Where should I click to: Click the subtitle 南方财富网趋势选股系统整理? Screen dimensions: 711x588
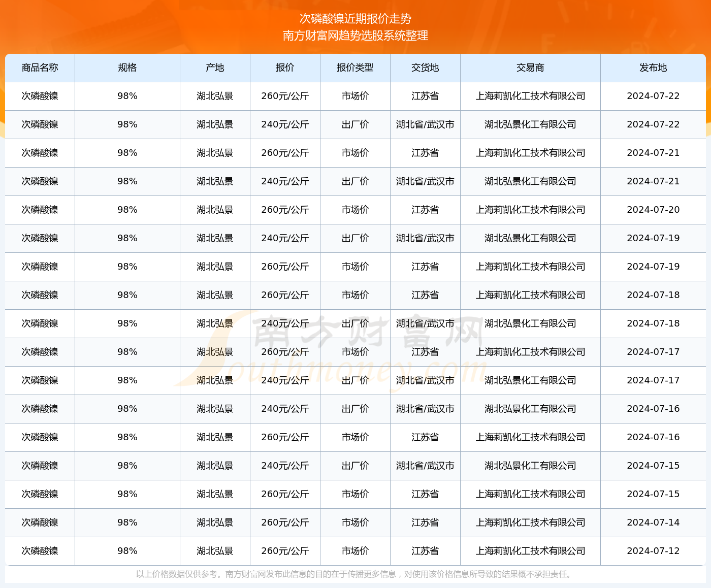click(x=355, y=36)
